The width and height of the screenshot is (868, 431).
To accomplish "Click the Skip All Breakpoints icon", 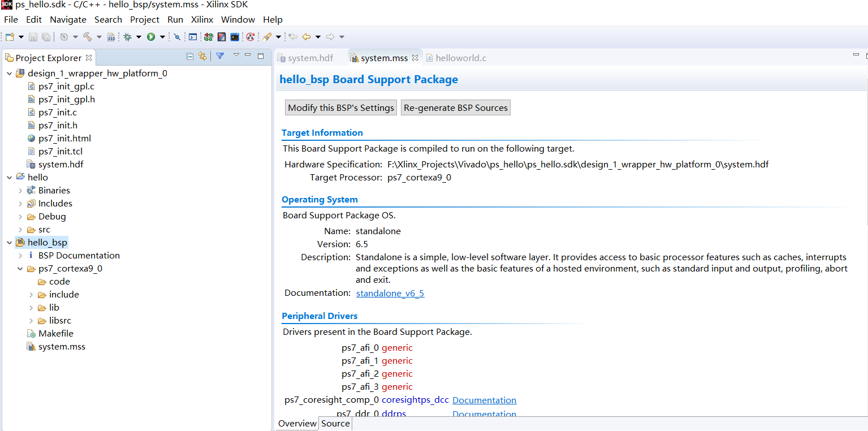I will pyautogui.click(x=177, y=37).
